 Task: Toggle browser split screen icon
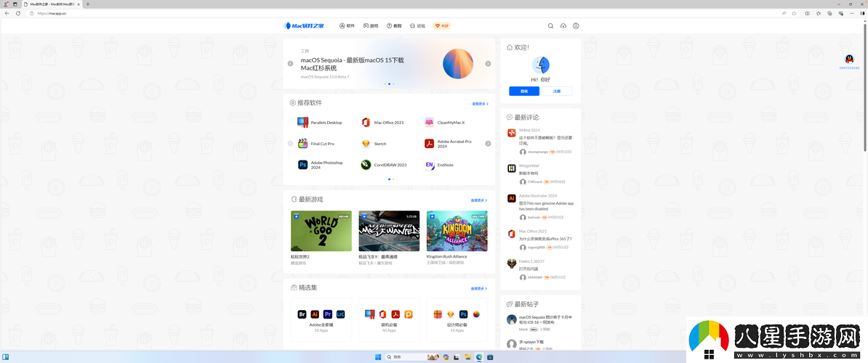pos(808,13)
